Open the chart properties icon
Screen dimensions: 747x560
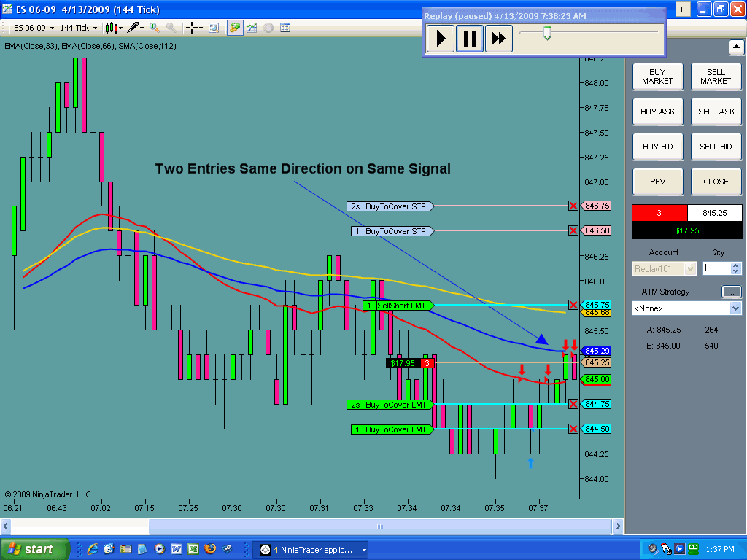[x=285, y=28]
